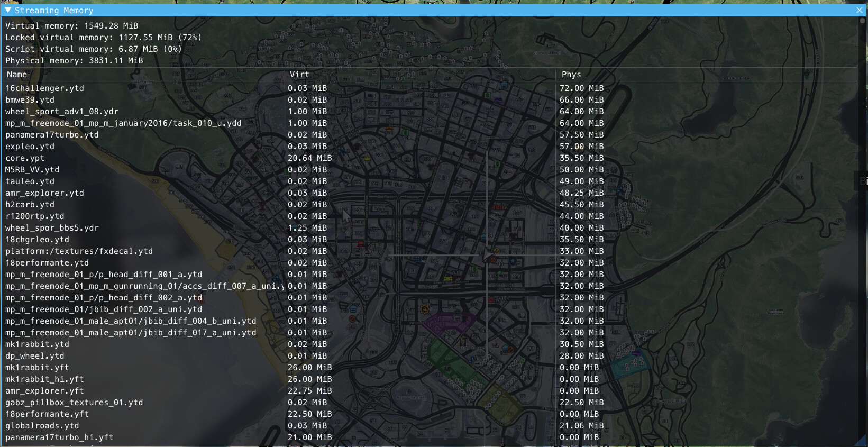Click 28.00 MiB Phys value
This screenshot has width=868, height=447.
pos(582,356)
